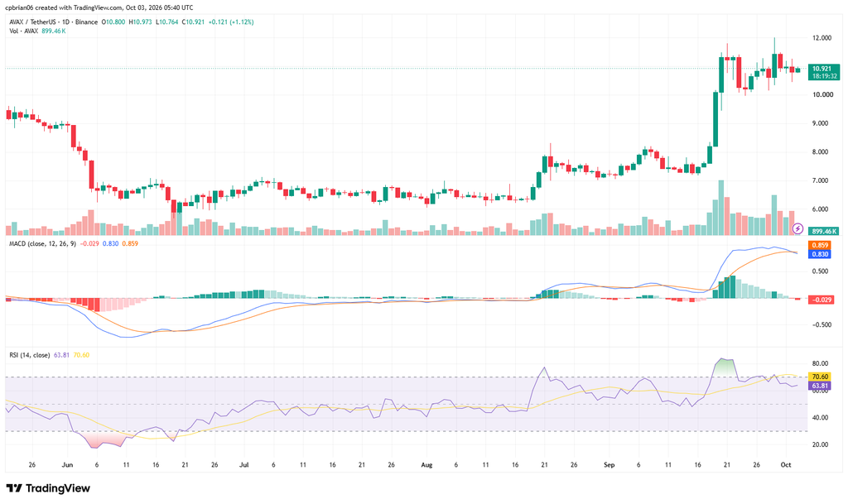Click the Oct date axis label
Image resolution: width=848 pixels, height=504 pixels.
click(786, 464)
